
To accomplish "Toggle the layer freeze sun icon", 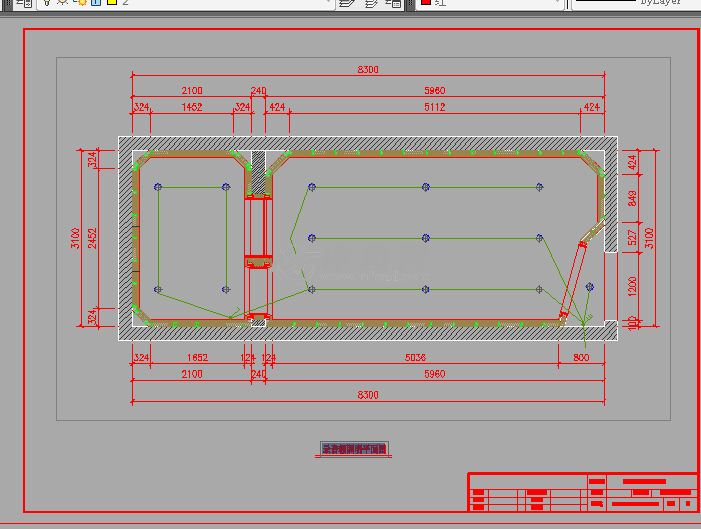I will [62, 4].
